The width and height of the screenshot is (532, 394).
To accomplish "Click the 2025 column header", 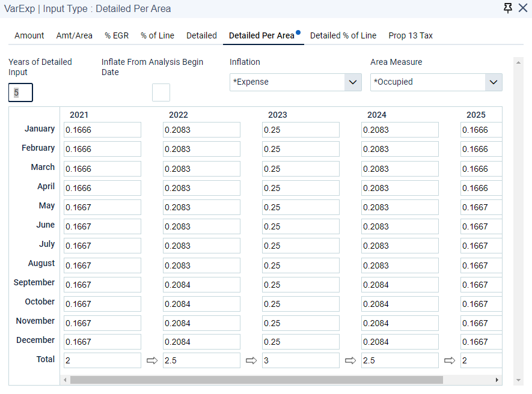I will click(x=476, y=115).
